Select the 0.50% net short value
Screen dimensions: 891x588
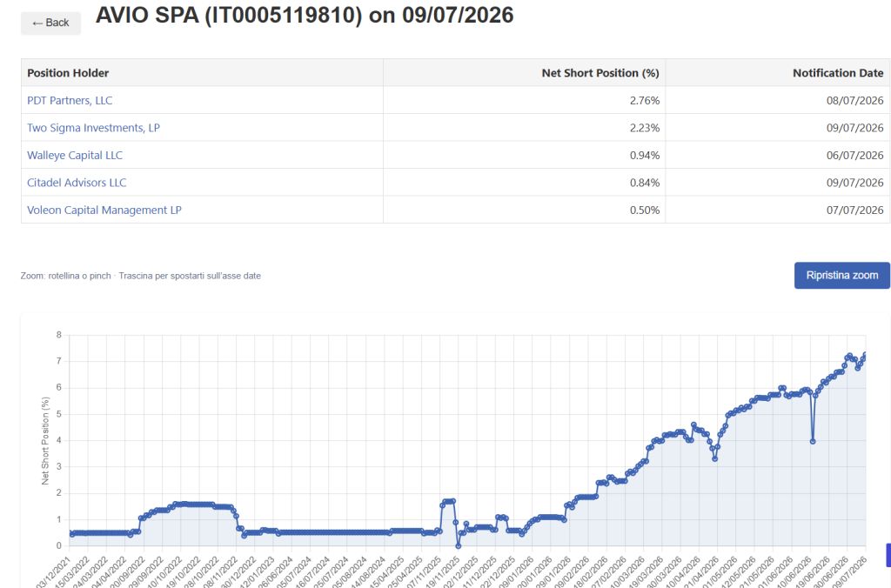pos(645,210)
